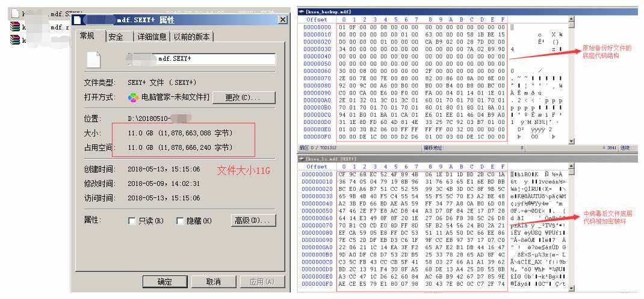
Task: Click the 选块 status bar entry
Action: (x=625, y=148)
